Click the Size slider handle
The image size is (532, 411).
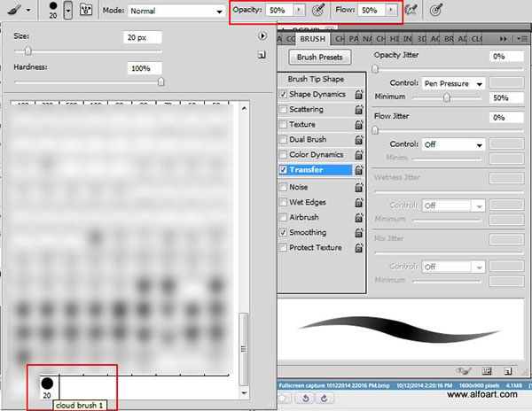pos(28,50)
